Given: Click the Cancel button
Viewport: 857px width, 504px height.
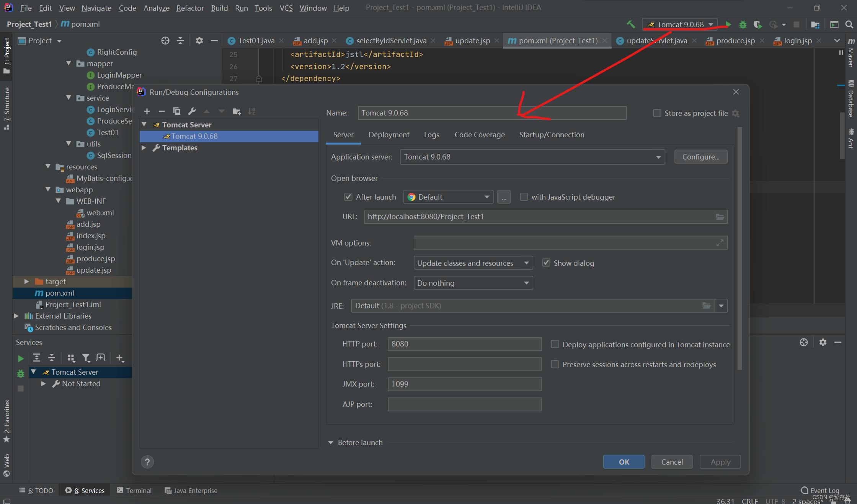Looking at the screenshot, I should [672, 462].
